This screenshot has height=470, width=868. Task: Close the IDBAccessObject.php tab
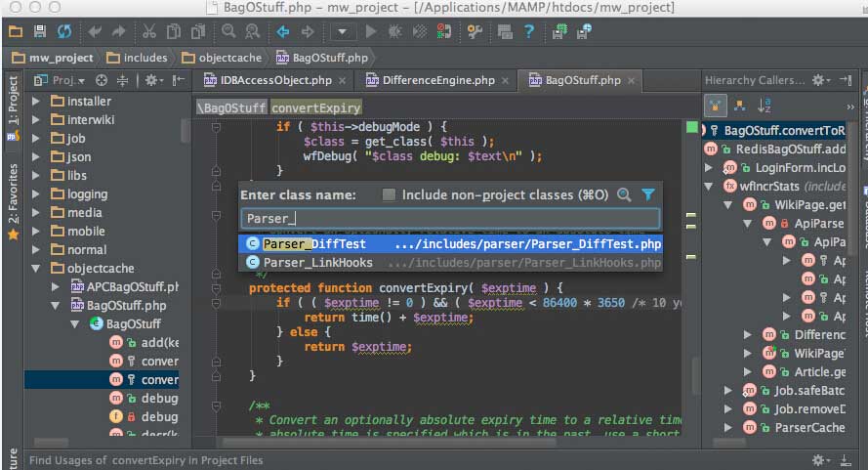[343, 81]
